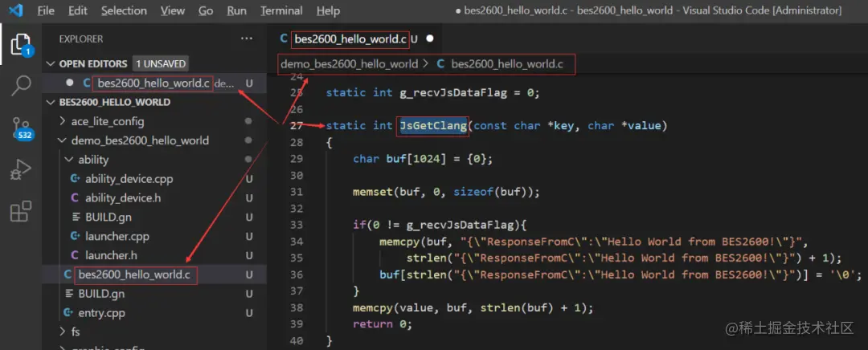868x350 pixels.
Task: Open the Go menu
Action: click(x=206, y=10)
